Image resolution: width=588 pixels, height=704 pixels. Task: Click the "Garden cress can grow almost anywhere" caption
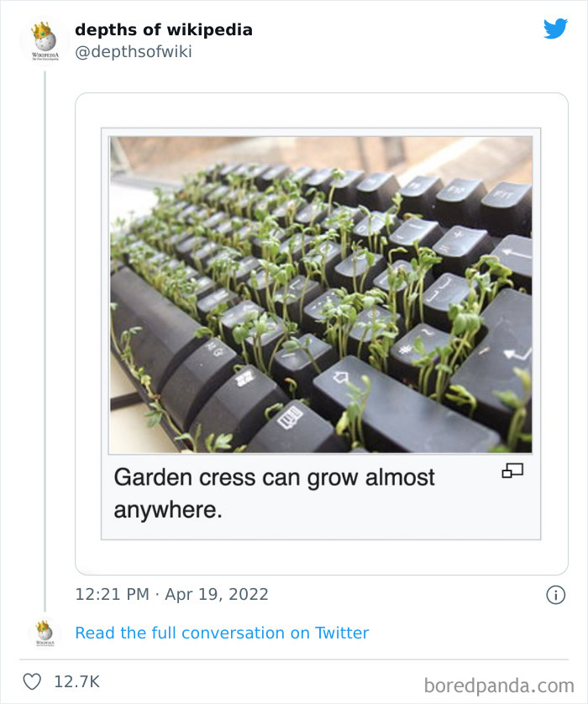tap(274, 493)
